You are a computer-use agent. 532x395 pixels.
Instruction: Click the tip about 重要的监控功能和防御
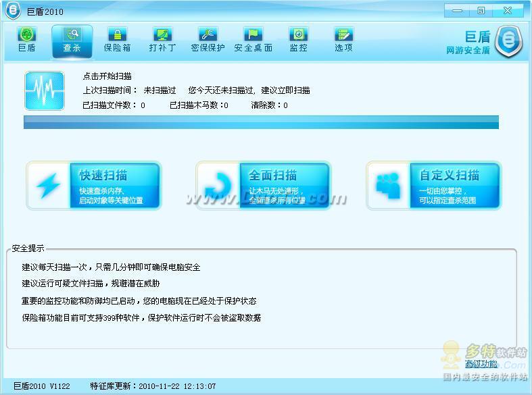pyautogui.click(x=139, y=301)
